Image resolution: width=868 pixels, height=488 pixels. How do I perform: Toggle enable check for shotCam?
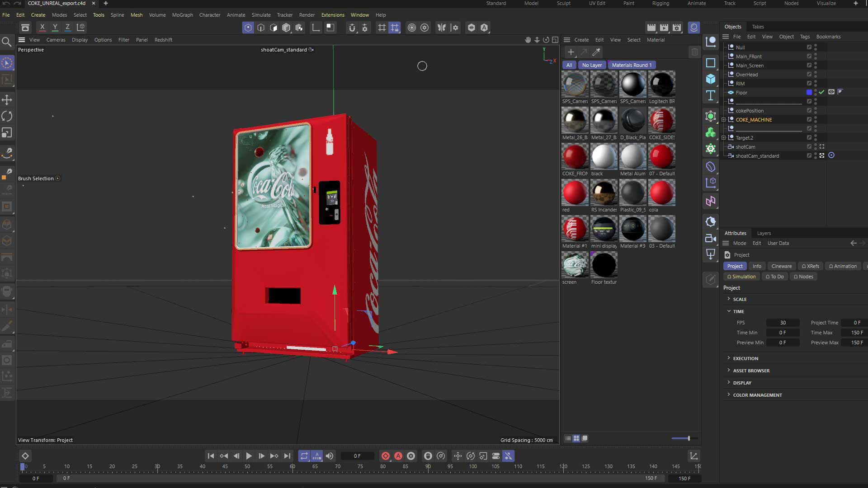pyautogui.click(x=809, y=146)
